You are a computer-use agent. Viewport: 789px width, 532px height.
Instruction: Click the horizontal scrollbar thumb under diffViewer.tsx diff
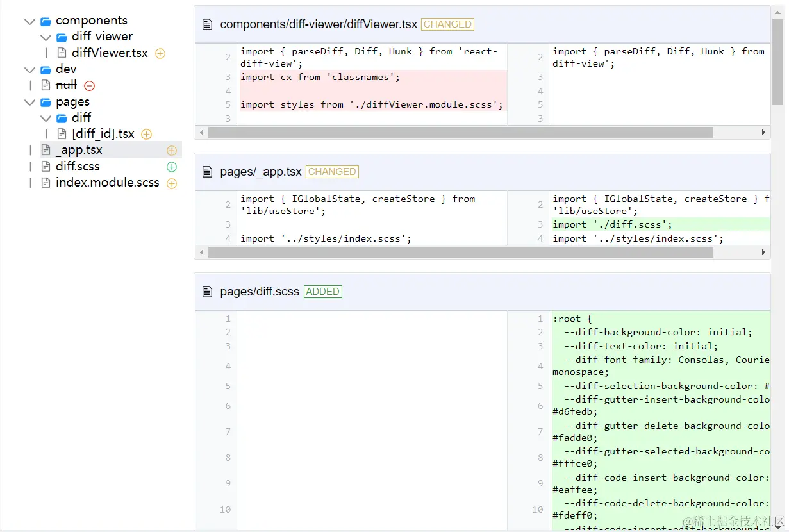click(460, 133)
